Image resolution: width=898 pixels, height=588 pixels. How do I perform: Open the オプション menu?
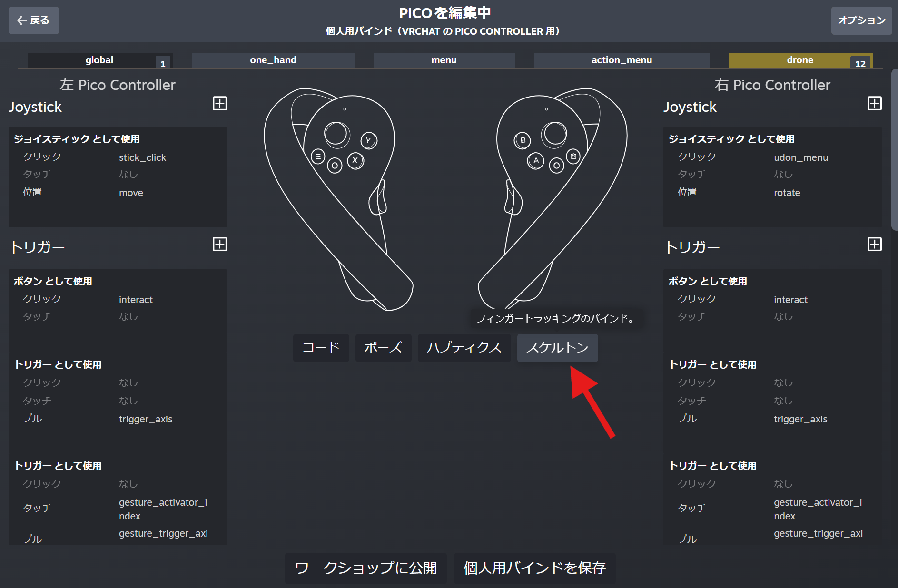point(861,20)
